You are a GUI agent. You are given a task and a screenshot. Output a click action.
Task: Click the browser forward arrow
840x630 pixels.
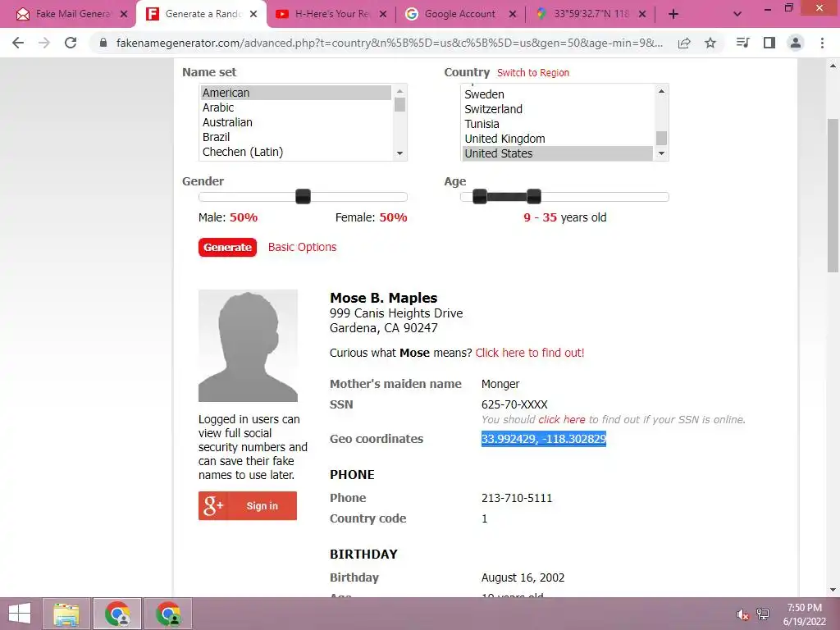[x=44, y=43]
